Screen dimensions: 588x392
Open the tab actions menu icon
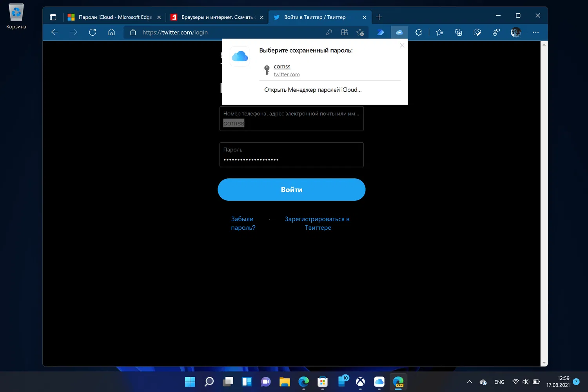click(53, 17)
